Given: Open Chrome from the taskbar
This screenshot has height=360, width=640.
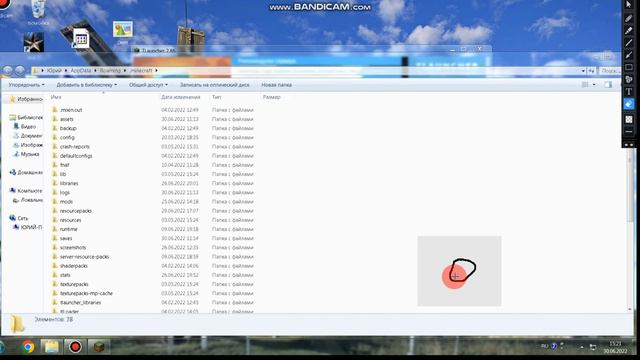Looking at the screenshot, I should click(x=28, y=347).
